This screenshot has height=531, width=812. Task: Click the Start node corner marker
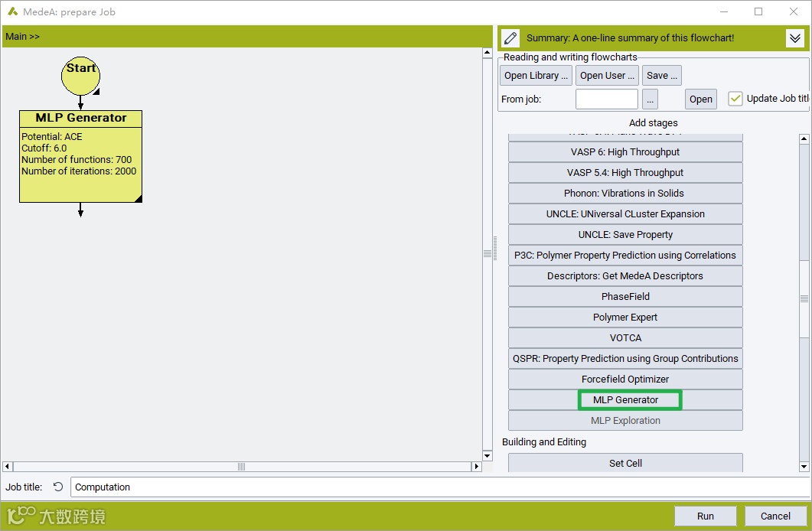point(97,92)
